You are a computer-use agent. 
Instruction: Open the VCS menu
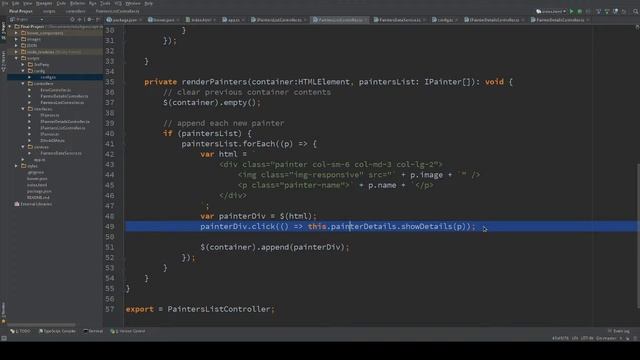tap(118, 3)
